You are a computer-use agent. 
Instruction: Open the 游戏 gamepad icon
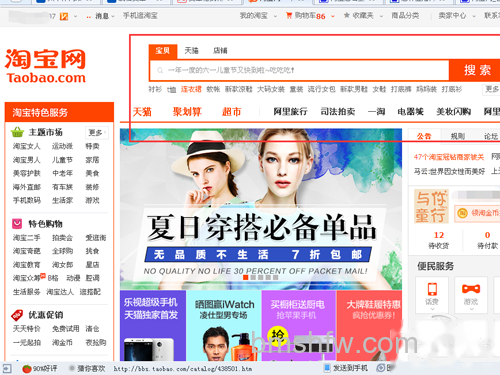tap(471, 289)
